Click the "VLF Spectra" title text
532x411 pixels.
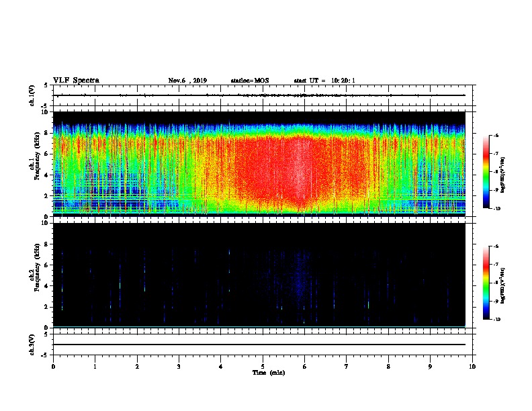coord(76,81)
